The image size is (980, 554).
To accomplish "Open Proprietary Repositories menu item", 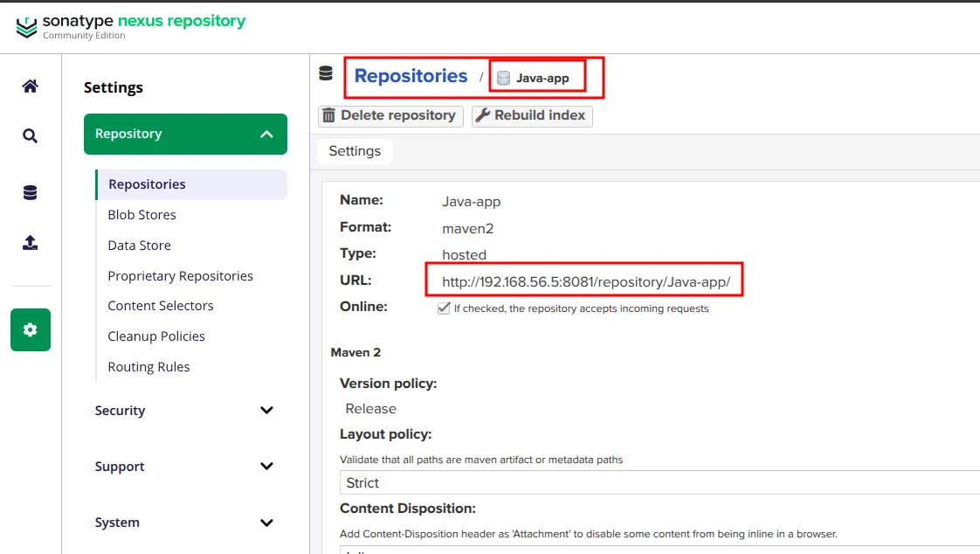I will click(180, 276).
